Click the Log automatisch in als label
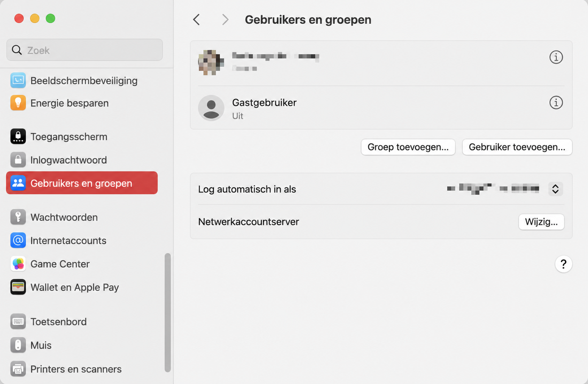The width and height of the screenshot is (588, 384). coord(247,189)
